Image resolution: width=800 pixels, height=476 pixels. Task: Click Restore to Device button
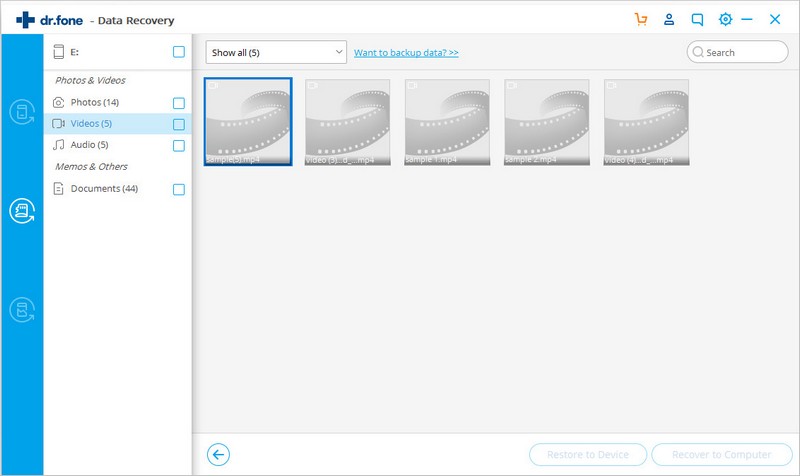tap(588, 455)
